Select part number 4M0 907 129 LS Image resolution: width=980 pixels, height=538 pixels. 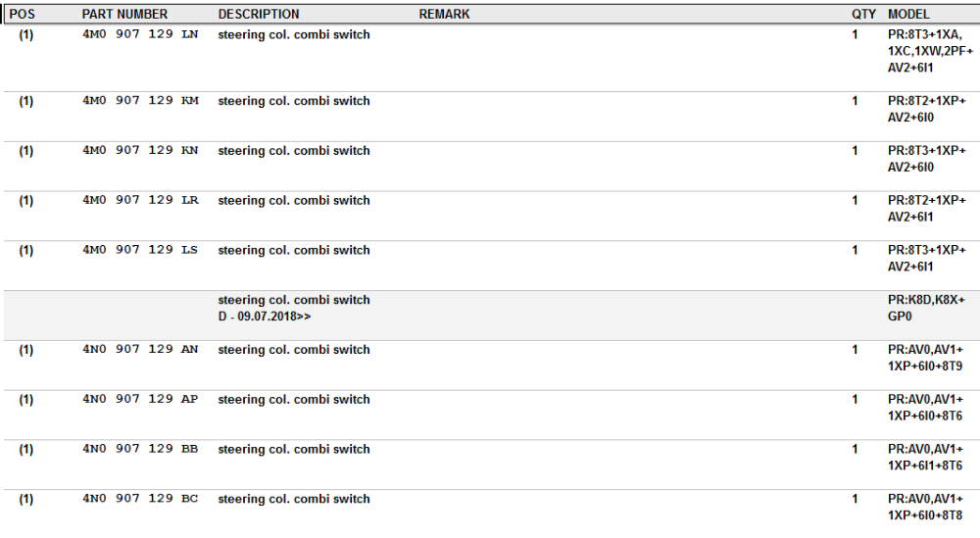coord(140,250)
